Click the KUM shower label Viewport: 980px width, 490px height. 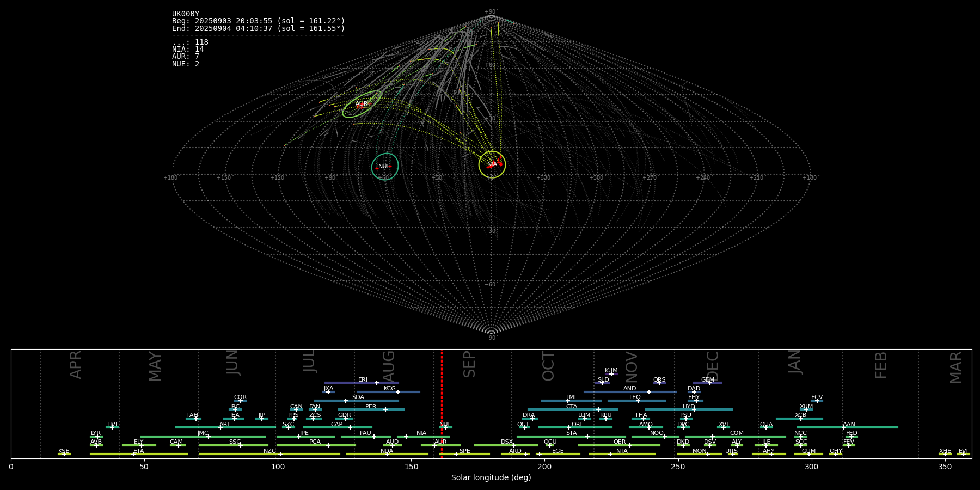pos(611,371)
